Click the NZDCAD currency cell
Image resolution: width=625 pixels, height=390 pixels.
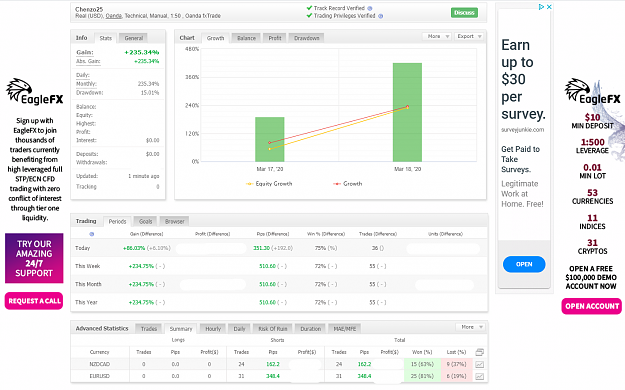point(100,364)
